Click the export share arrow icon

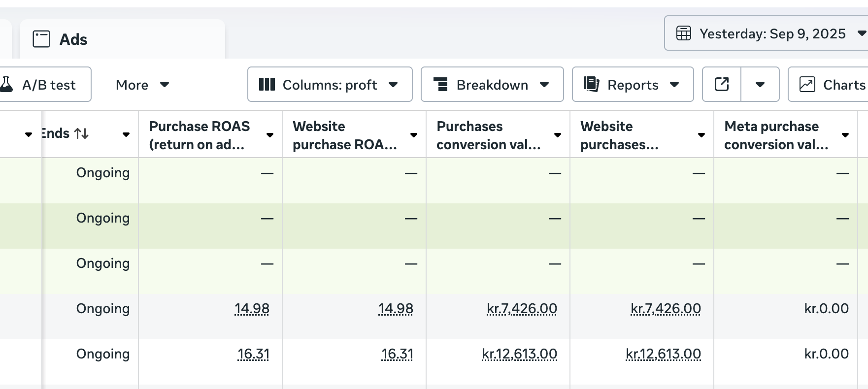pyautogui.click(x=722, y=85)
